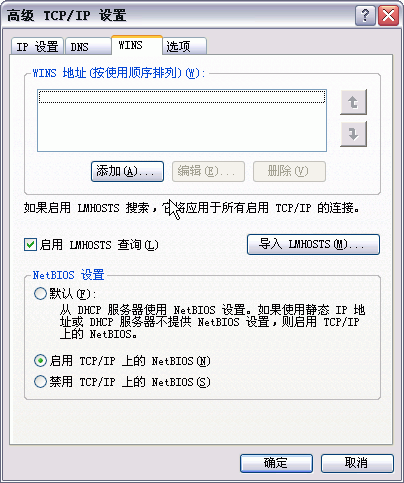Click the 编辑 button
The width and height of the screenshot is (404, 483).
pyautogui.click(x=208, y=171)
